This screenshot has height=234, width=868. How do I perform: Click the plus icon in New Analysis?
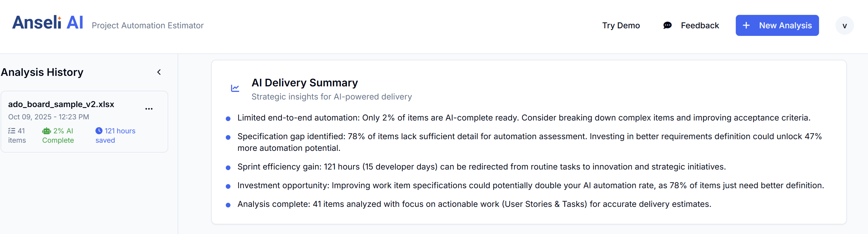pos(746,26)
